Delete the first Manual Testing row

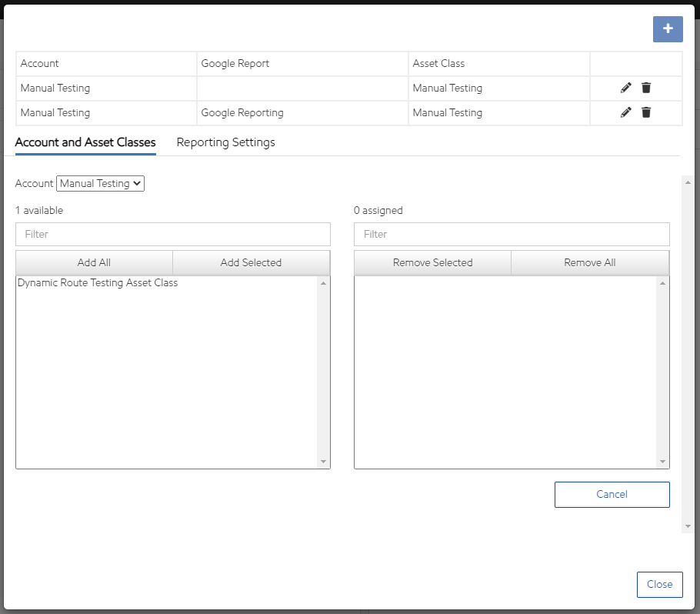coord(646,88)
